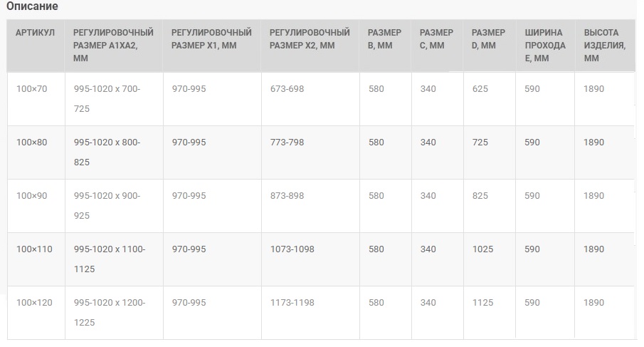Click the Регулировочный размер X2 header

tap(310, 38)
